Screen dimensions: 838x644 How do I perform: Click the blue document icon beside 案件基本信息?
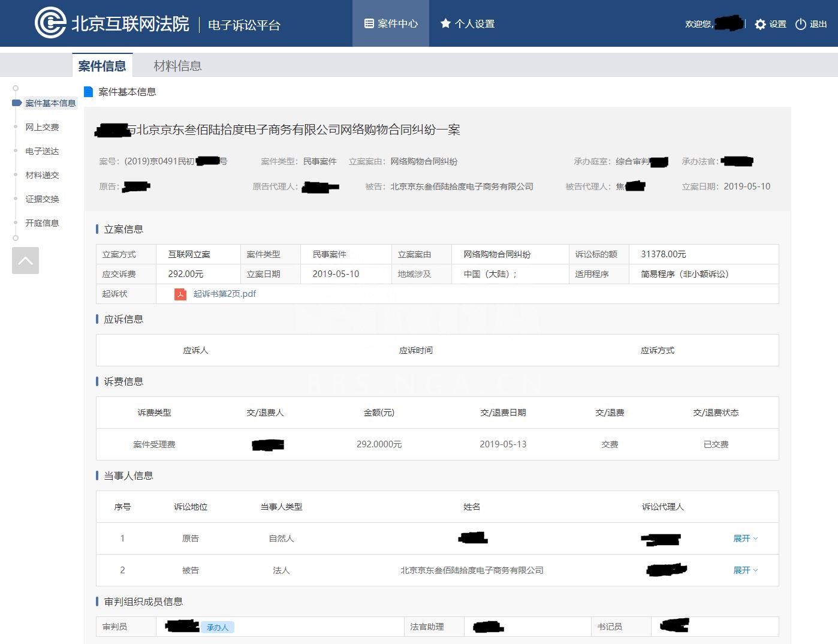88,92
